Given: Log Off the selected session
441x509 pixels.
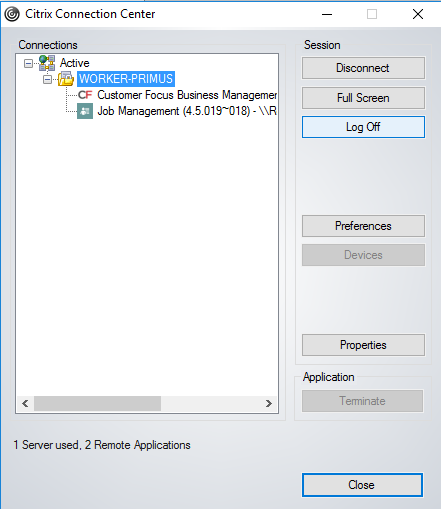Looking at the screenshot, I should point(363,127).
